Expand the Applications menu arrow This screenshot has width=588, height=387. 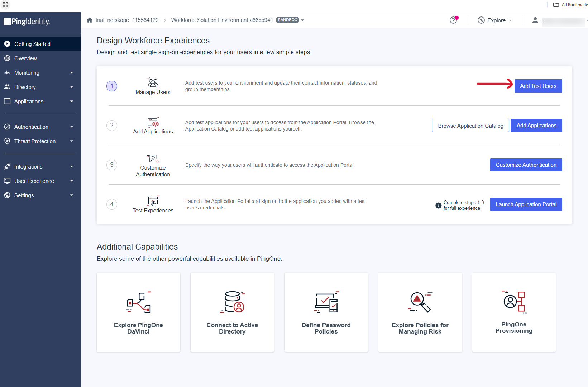[x=72, y=101]
